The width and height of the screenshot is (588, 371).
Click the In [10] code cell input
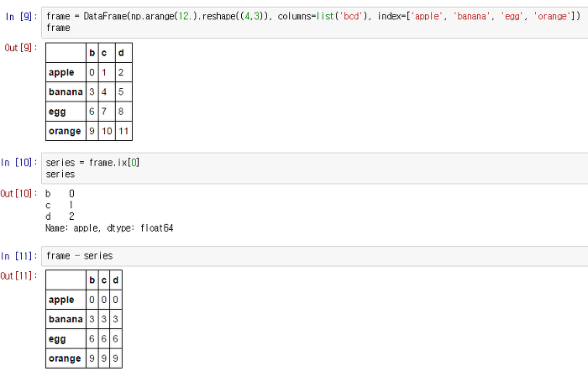[x=315, y=168]
